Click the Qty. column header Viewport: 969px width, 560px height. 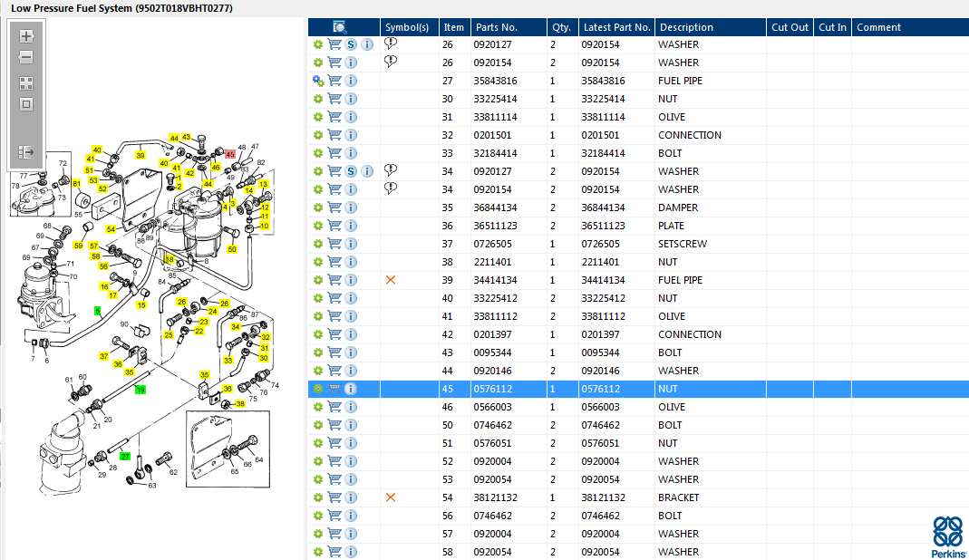click(562, 27)
